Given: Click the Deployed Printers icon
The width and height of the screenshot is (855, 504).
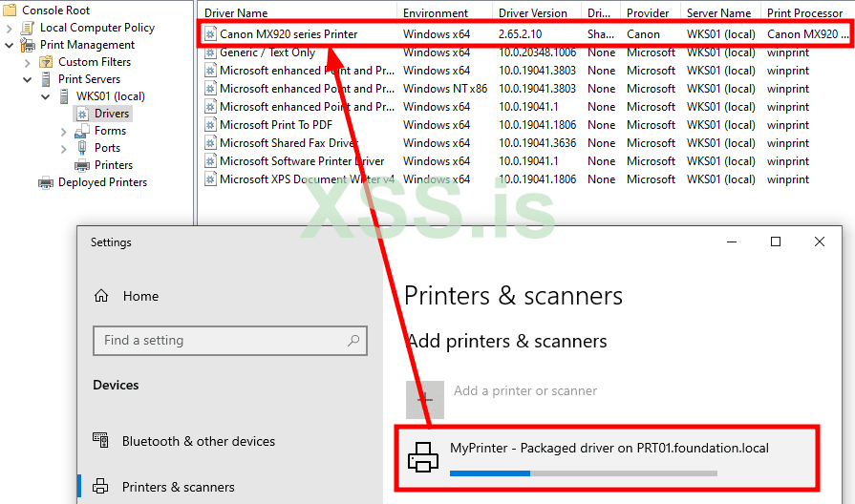Looking at the screenshot, I should [46, 182].
